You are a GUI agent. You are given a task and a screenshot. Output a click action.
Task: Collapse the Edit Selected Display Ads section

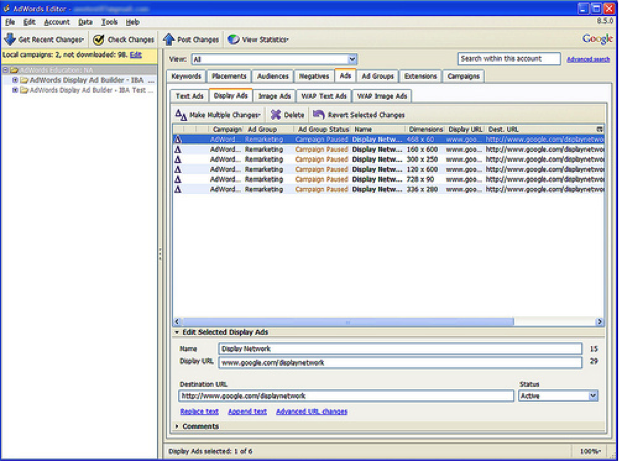[176, 332]
